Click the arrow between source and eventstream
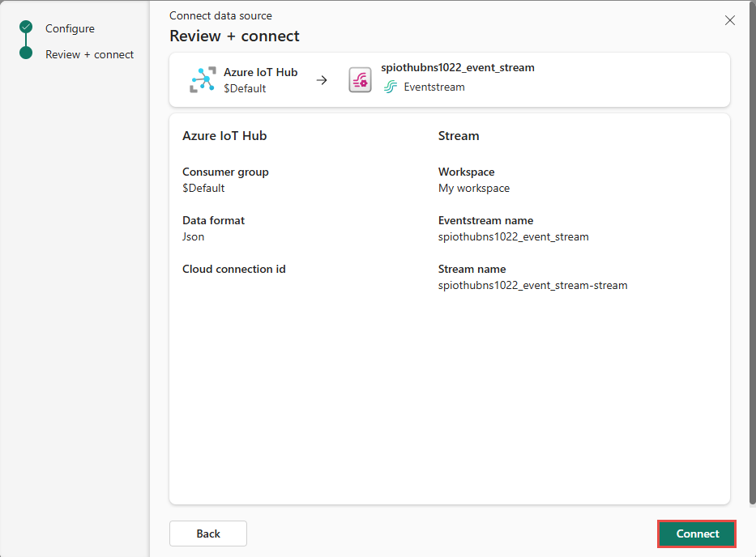 pyautogui.click(x=322, y=79)
